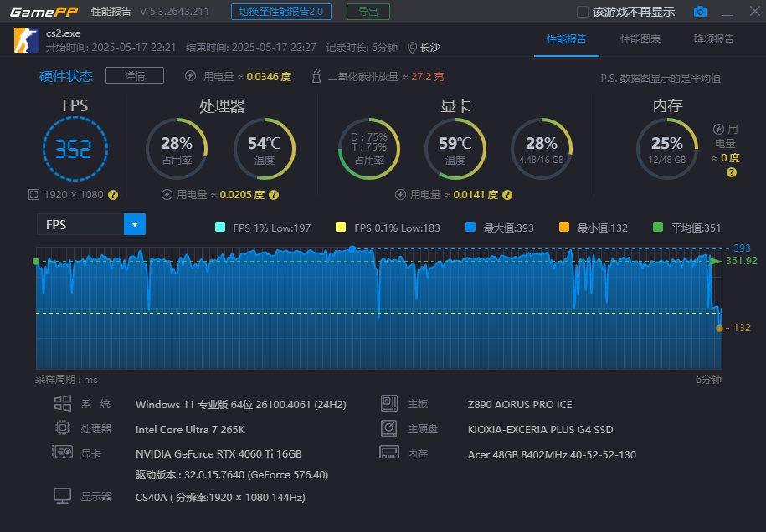The height and width of the screenshot is (532, 766).
Task: Click the green 平均值 legend swatch
Action: 658,227
